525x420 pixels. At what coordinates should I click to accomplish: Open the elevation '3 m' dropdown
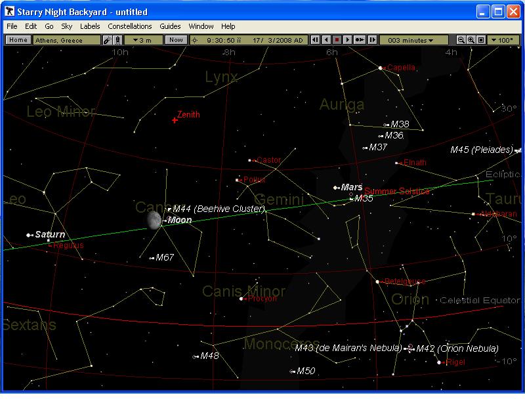click(x=142, y=40)
